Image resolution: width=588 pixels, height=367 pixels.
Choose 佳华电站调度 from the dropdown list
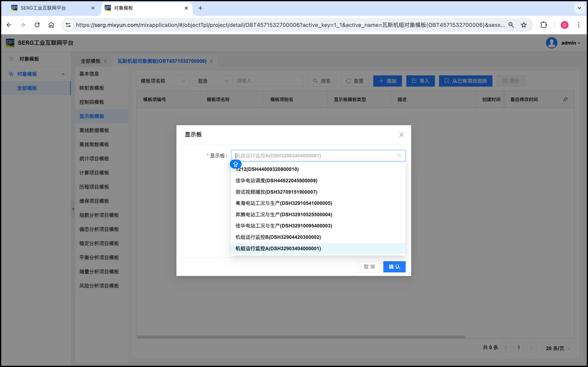(x=276, y=181)
